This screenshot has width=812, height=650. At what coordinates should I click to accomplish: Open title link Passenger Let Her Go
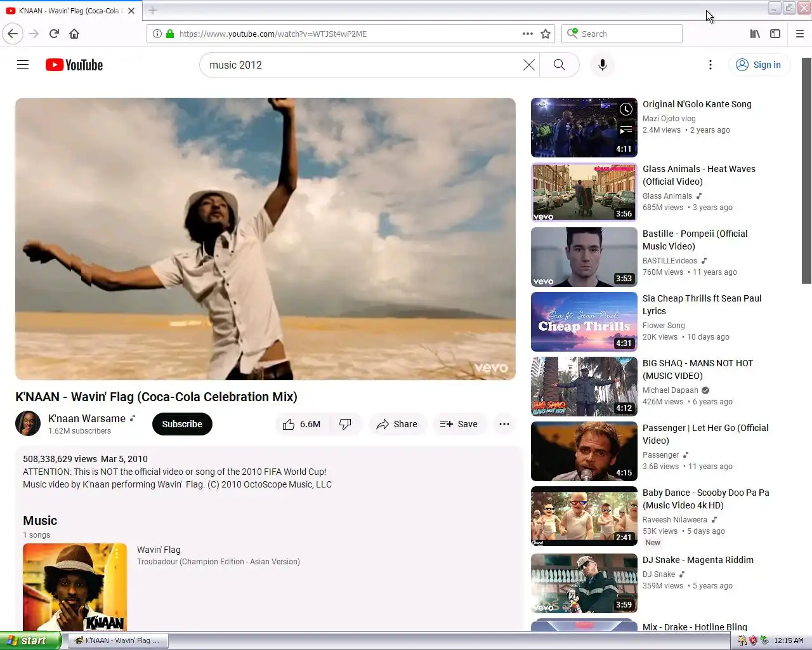click(705, 434)
